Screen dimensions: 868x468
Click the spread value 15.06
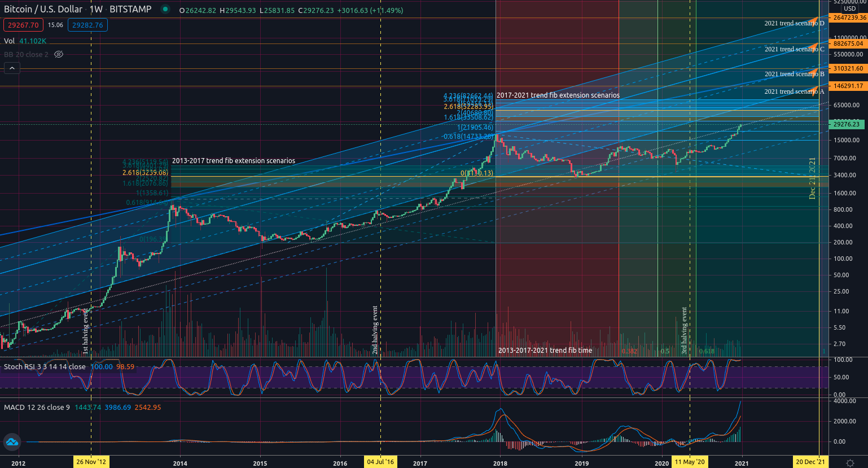coord(55,25)
